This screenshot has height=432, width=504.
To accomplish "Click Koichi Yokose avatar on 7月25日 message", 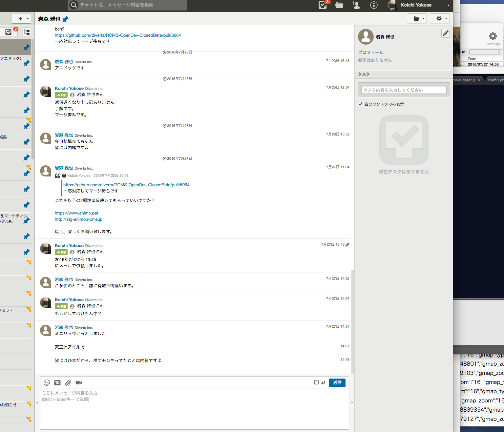I will click(x=46, y=91).
